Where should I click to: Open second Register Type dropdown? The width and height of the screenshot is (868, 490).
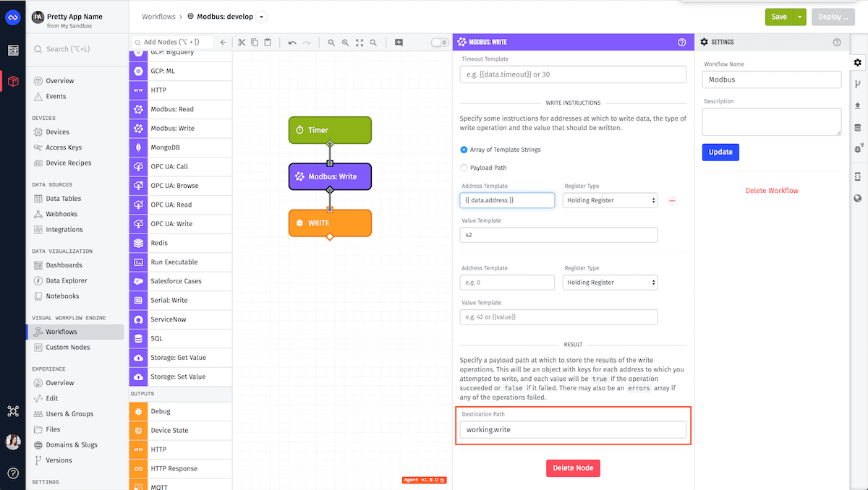610,283
